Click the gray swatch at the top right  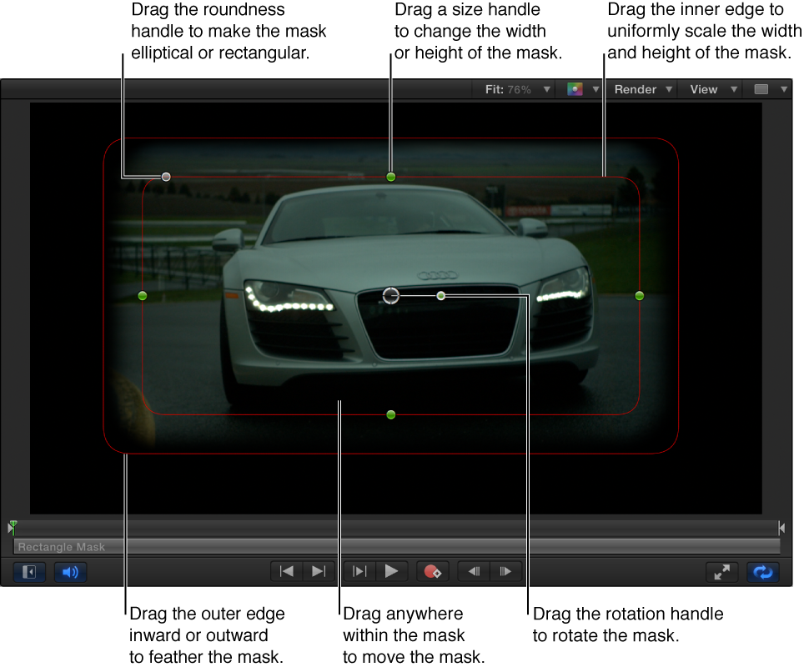click(x=761, y=89)
